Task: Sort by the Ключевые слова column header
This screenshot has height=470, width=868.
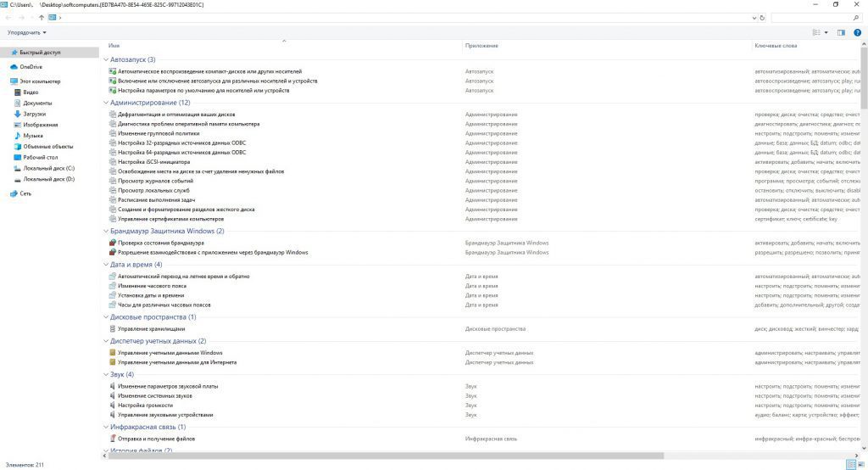Action: (775, 45)
